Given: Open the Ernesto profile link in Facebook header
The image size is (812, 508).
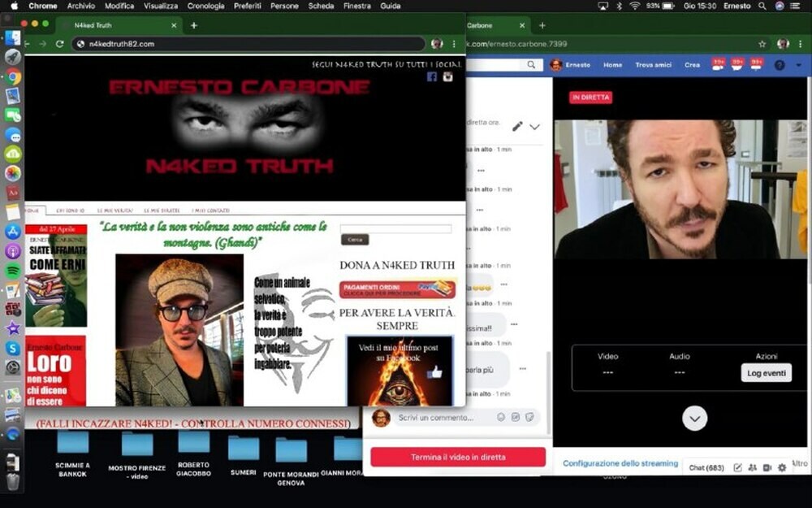Looking at the screenshot, I should [571, 65].
